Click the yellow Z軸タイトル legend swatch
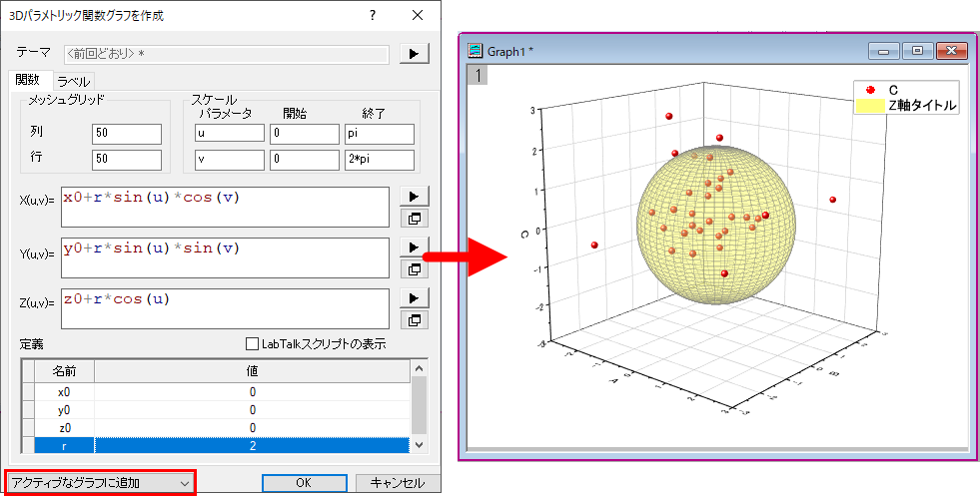The image size is (980, 496). point(869,105)
